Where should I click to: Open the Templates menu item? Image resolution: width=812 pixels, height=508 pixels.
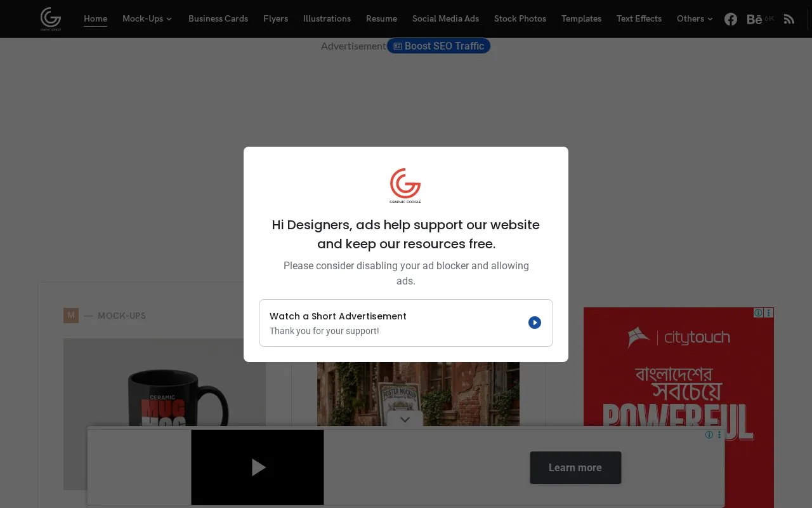tap(581, 18)
